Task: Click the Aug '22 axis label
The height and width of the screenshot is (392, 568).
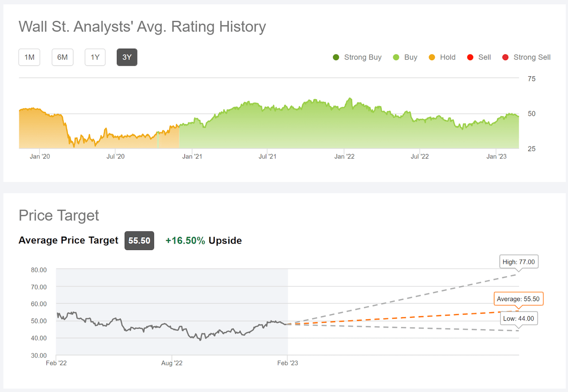Action: point(172,363)
